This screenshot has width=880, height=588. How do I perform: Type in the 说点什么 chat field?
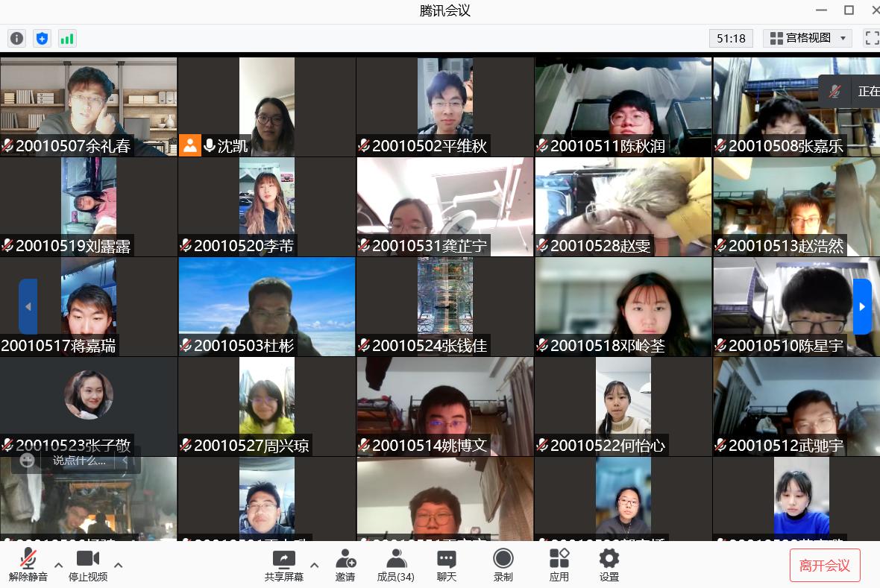[79, 461]
